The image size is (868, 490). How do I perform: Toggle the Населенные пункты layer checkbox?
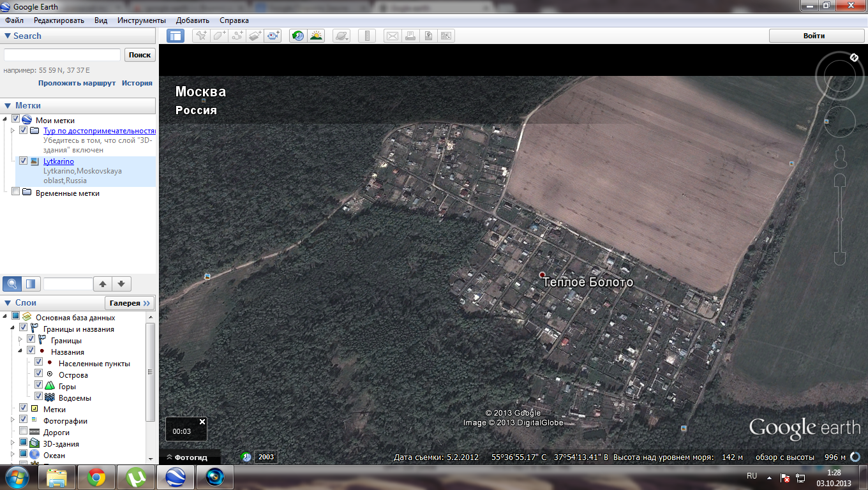click(x=38, y=362)
